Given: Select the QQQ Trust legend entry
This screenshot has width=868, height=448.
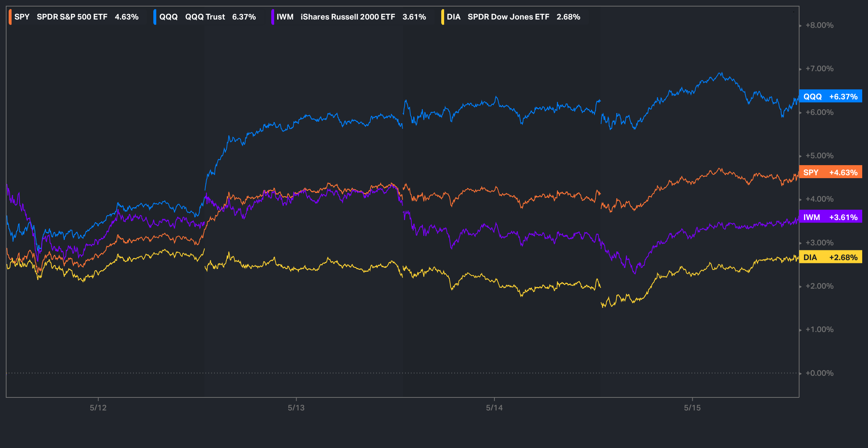Looking at the screenshot, I should [x=207, y=17].
